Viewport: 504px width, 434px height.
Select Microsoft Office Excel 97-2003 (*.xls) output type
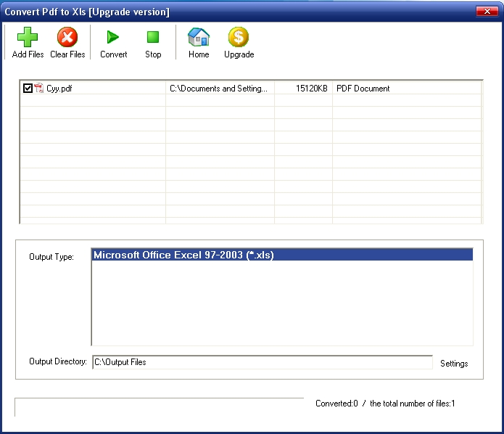point(282,255)
